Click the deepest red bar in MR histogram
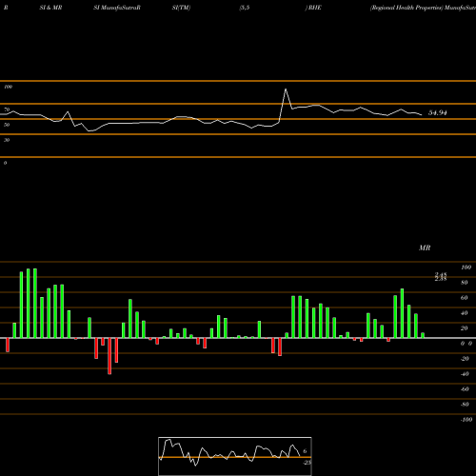476x476 pixels. point(109,356)
